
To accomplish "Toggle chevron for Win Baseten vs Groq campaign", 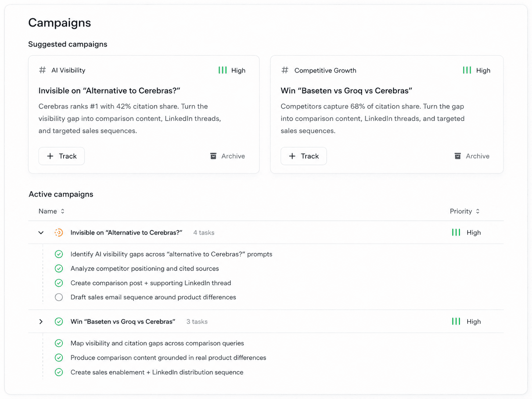I will tap(41, 321).
